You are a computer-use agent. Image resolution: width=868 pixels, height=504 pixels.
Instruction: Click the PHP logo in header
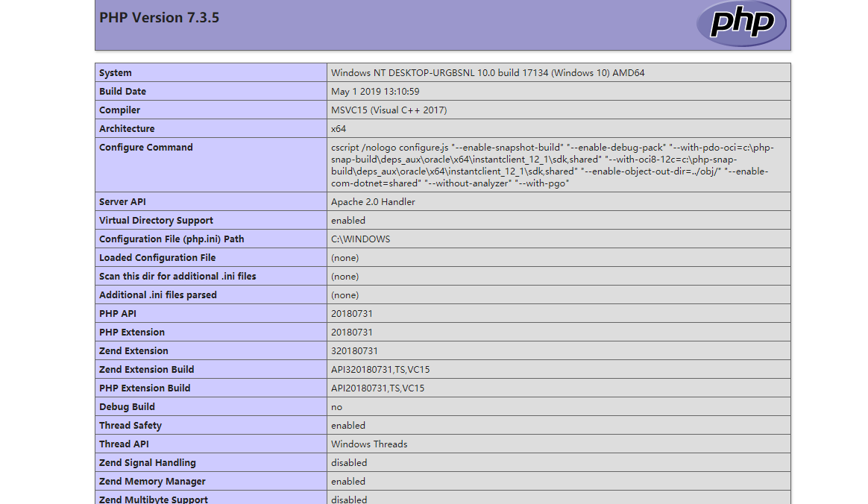pyautogui.click(x=741, y=22)
